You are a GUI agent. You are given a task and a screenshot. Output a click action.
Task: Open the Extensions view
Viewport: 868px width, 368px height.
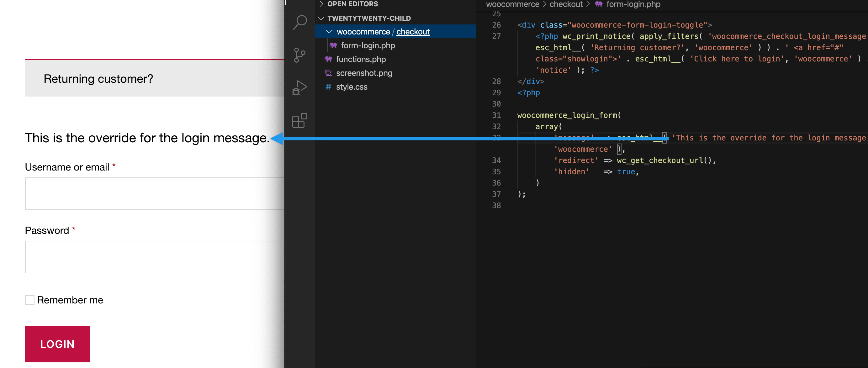299,120
